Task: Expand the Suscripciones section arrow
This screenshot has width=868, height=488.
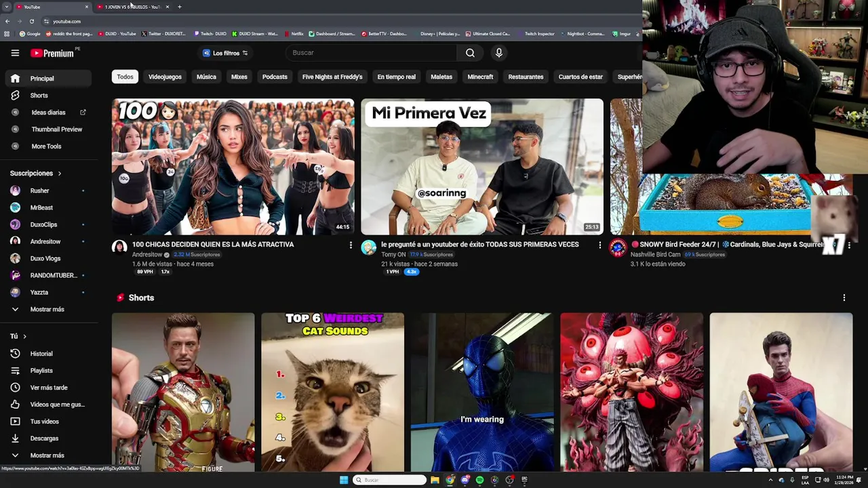Action: point(59,174)
